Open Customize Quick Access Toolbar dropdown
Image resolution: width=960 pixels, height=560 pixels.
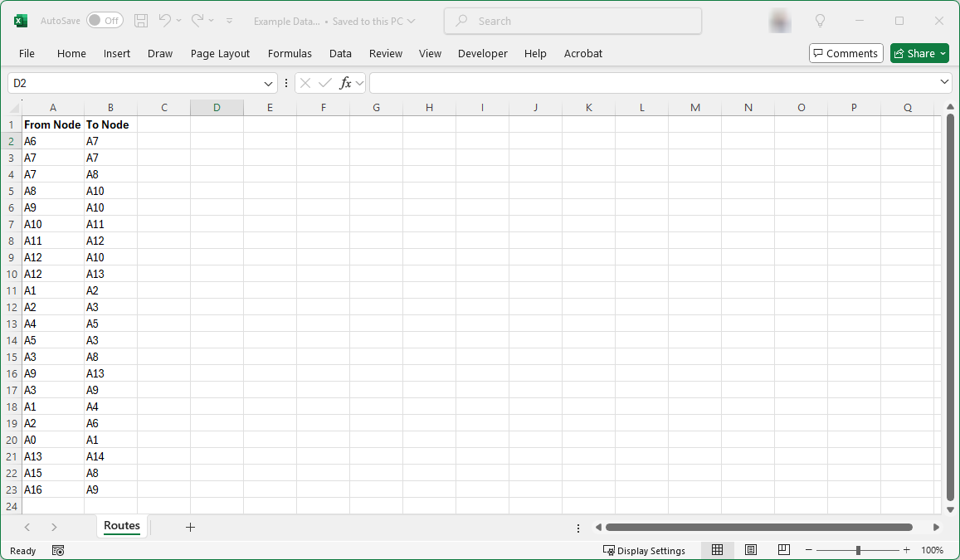[230, 21]
